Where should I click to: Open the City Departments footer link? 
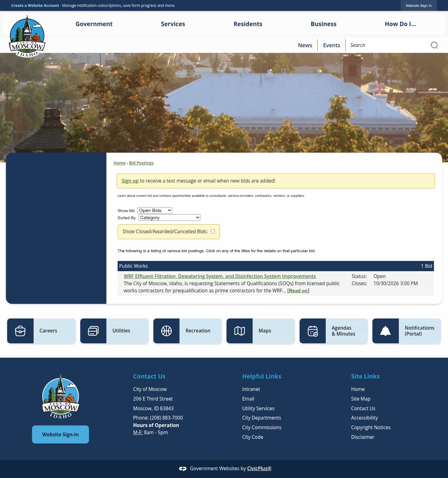point(262,418)
